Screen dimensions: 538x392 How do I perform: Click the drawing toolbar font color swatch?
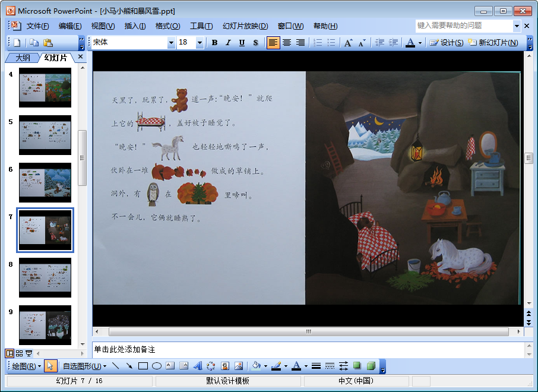pyautogui.click(x=296, y=366)
